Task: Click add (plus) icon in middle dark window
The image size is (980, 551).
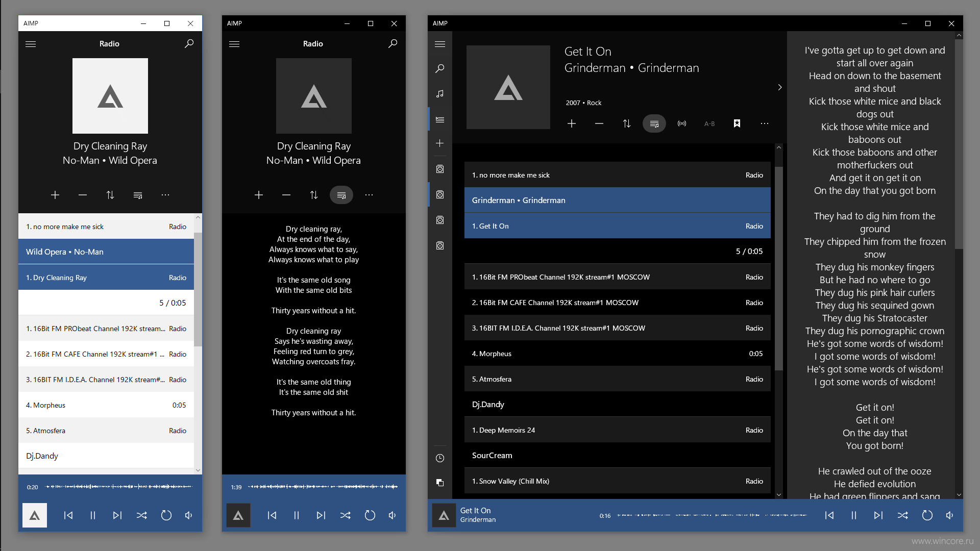Action: pyautogui.click(x=259, y=195)
